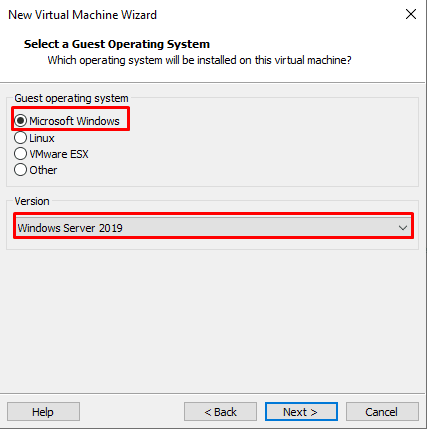The width and height of the screenshot is (427, 429).
Task: Click the 'Linux' option label text
Action: click(x=42, y=138)
